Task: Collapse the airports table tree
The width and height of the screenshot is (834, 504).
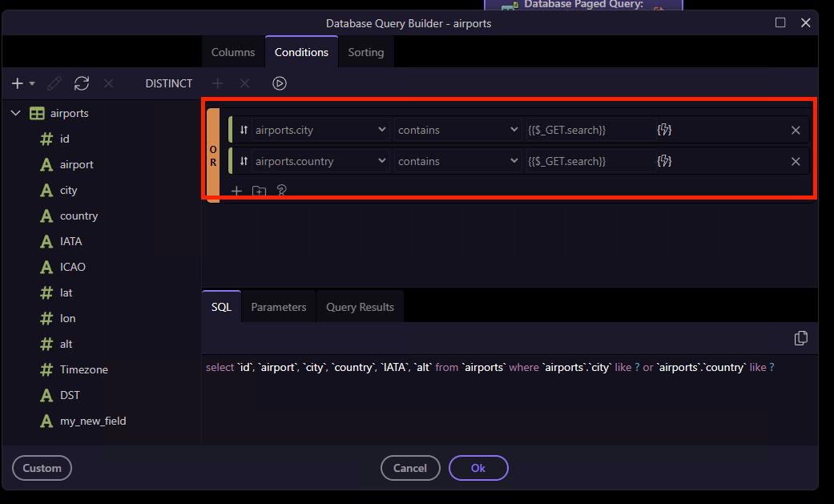Action: pos(15,113)
